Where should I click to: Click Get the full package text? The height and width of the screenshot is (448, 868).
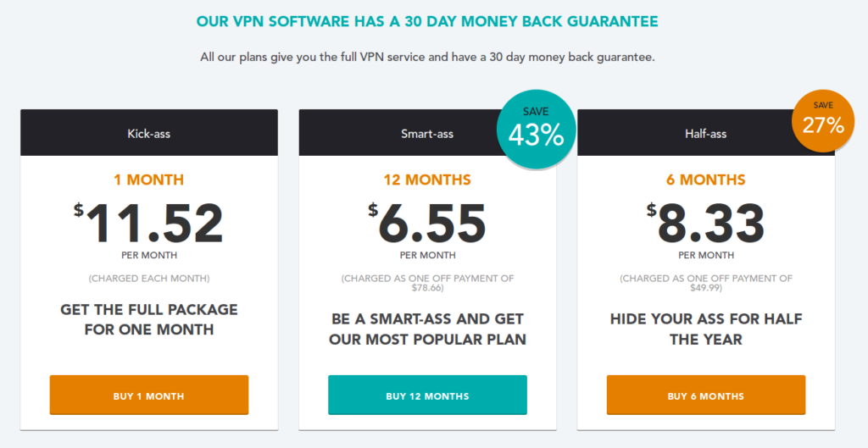pyautogui.click(x=149, y=319)
